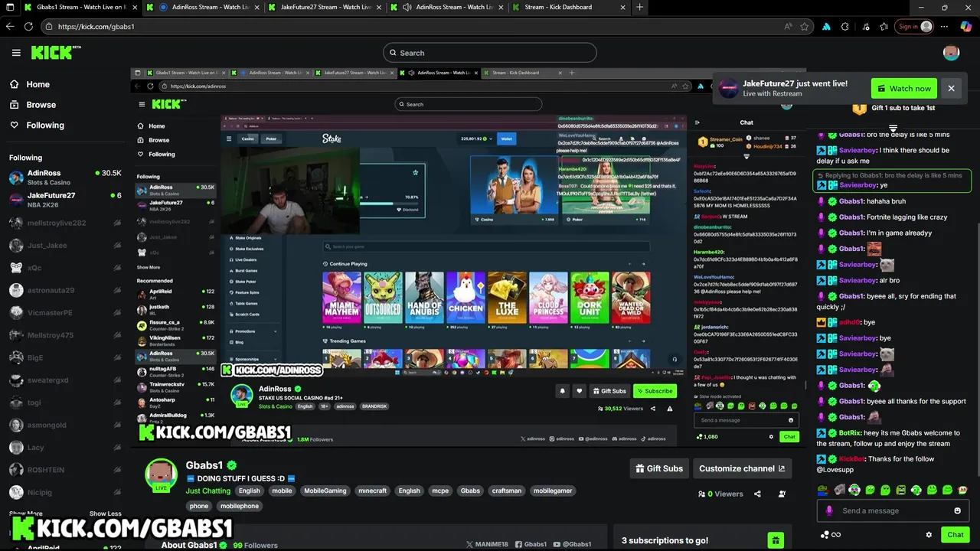Click the minecraft tag

click(372, 491)
